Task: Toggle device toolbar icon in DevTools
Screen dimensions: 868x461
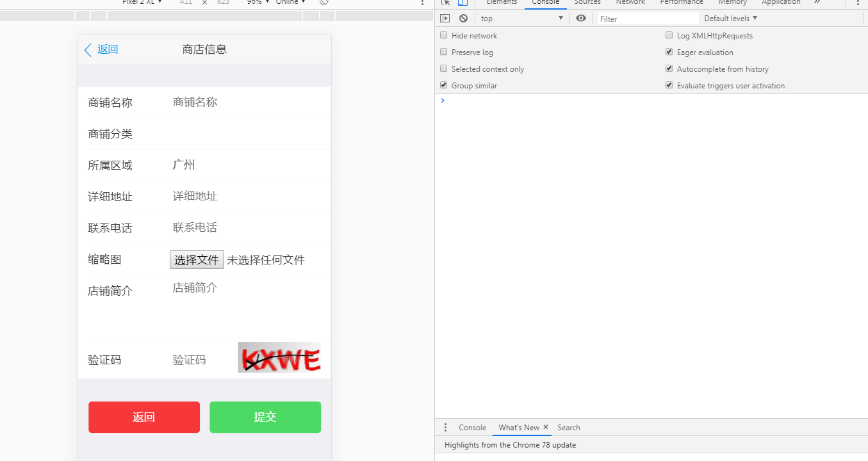Action: click(463, 3)
